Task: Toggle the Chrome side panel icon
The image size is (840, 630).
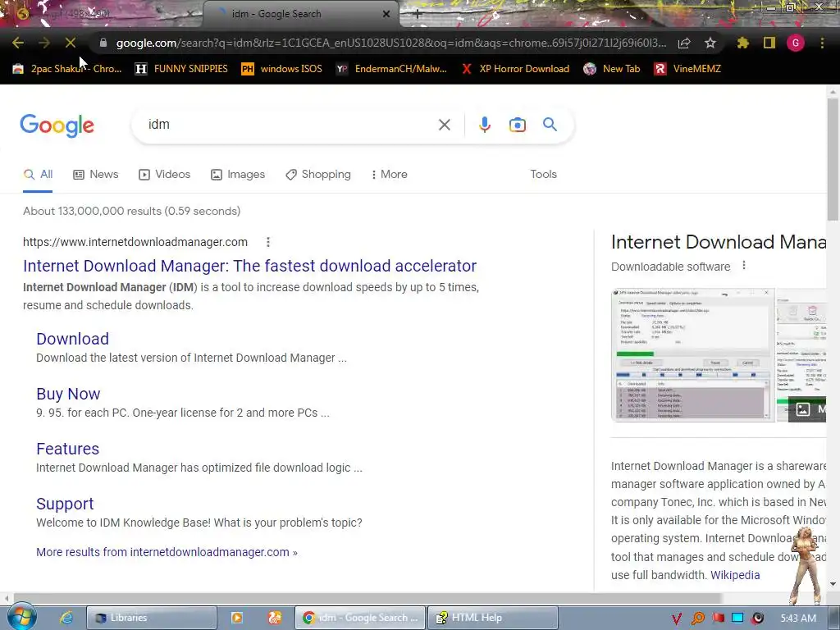Action: coord(769,43)
